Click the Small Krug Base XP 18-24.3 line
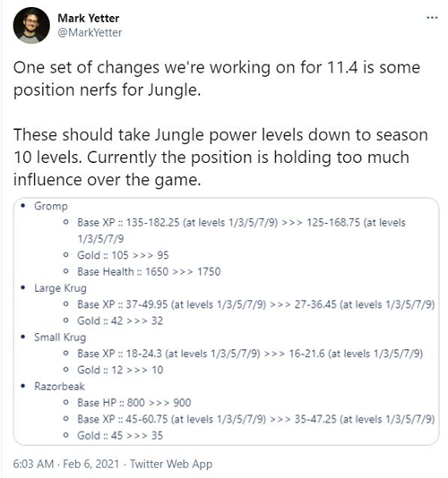448x478 pixels. [250, 354]
